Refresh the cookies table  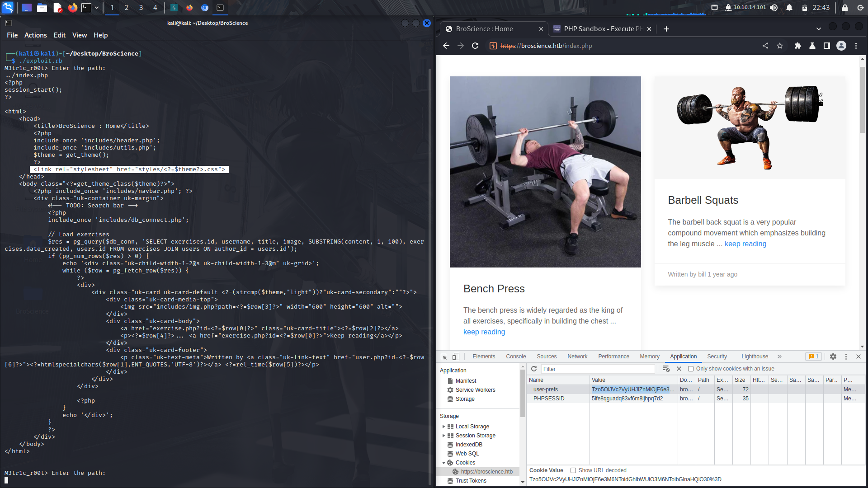click(x=534, y=369)
